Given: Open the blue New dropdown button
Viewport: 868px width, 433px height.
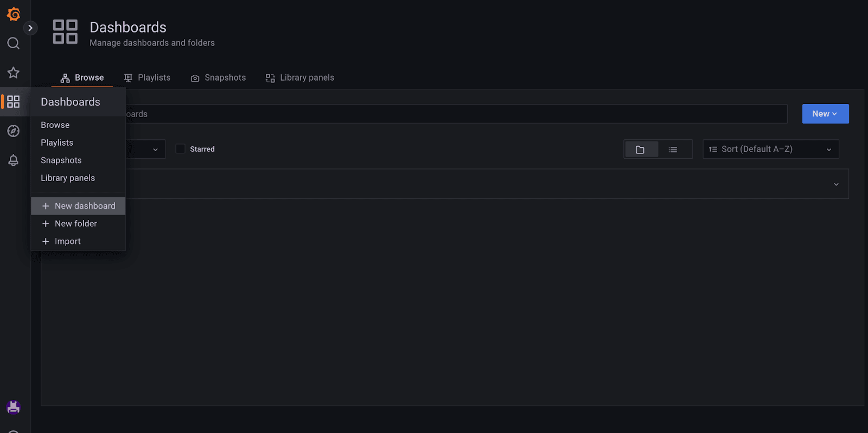Looking at the screenshot, I should point(825,114).
